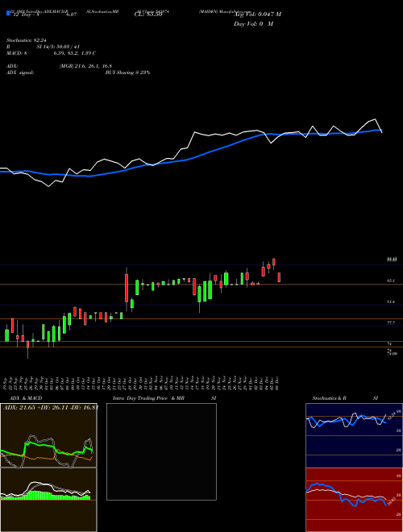Screen dimensions: 403x532
Task: Click the 'BUY Slowing @ 23%' signal text
Action: click(127, 73)
